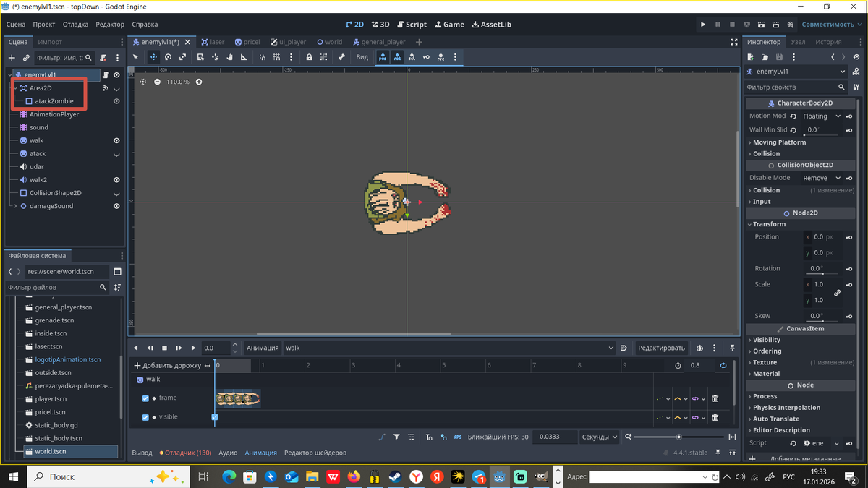
Task: Run the project with the Play button
Action: pyautogui.click(x=702, y=25)
